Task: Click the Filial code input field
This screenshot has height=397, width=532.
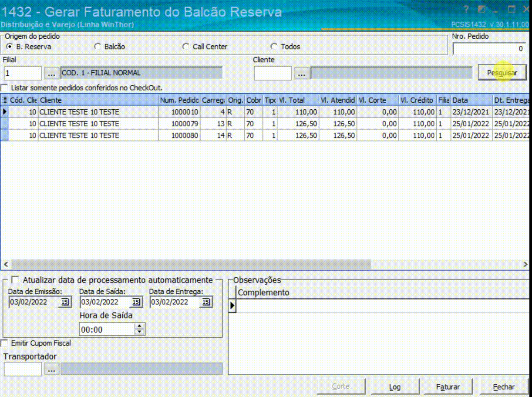Action: (x=23, y=74)
